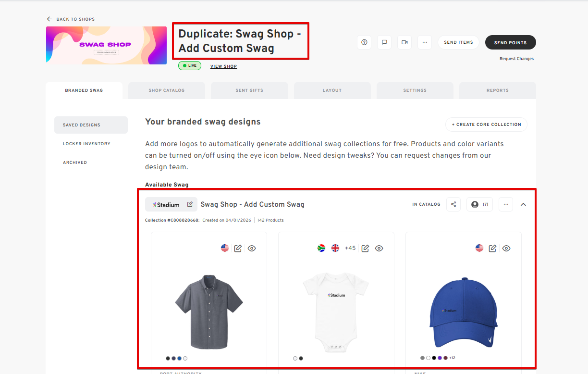This screenshot has width=588, height=374.
Task: Select the blue shirt color swatch
Action: (x=180, y=358)
